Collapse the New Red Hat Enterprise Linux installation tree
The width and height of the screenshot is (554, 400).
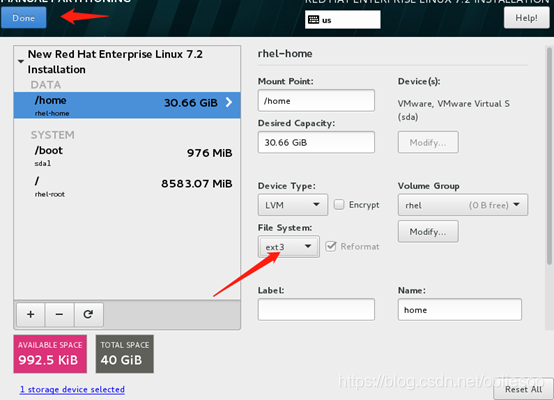click(21, 61)
